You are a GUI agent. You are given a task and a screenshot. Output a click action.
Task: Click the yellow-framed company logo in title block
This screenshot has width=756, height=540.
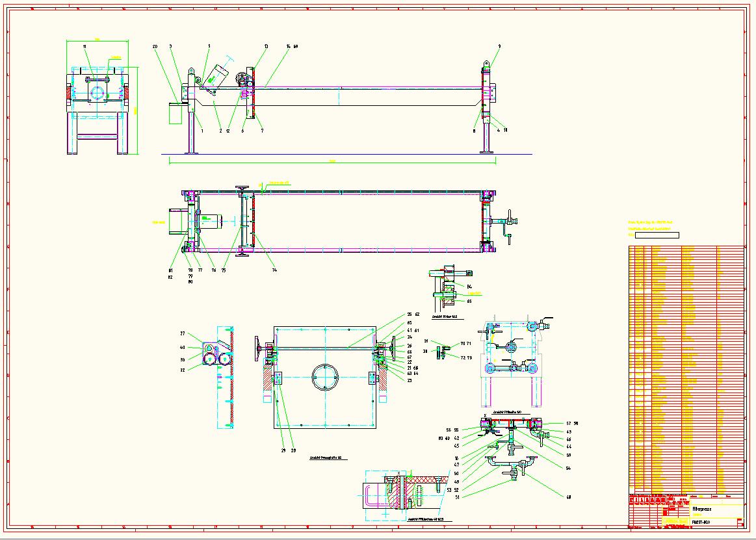click(675, 521)
